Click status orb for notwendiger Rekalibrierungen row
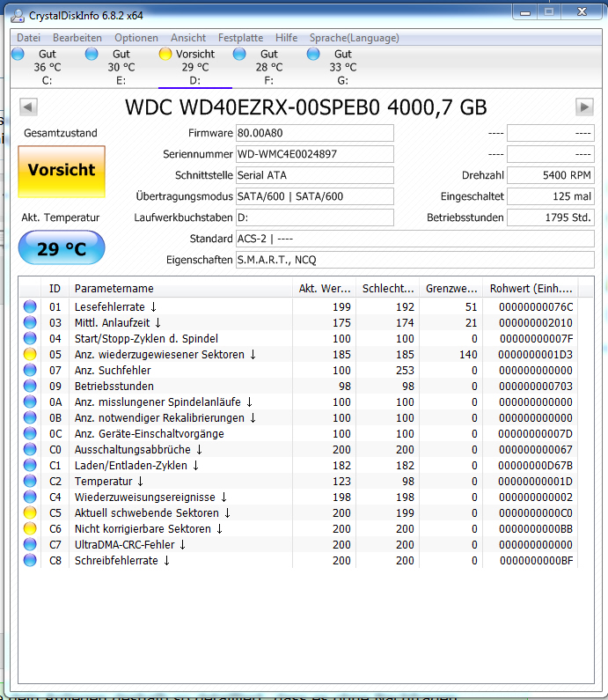Image resolution: width=608 pixels, height=700 pixels. click(30, 418)
